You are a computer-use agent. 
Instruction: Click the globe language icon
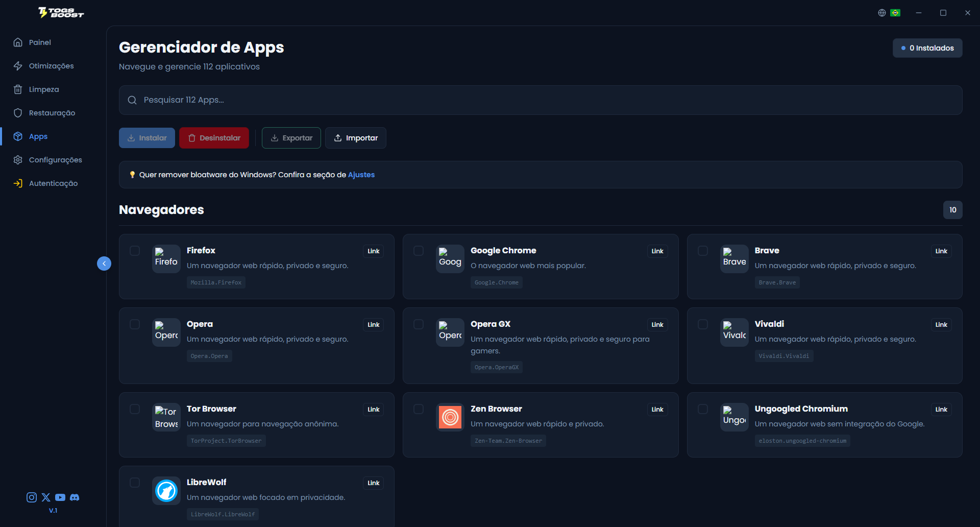pos(881,13)
